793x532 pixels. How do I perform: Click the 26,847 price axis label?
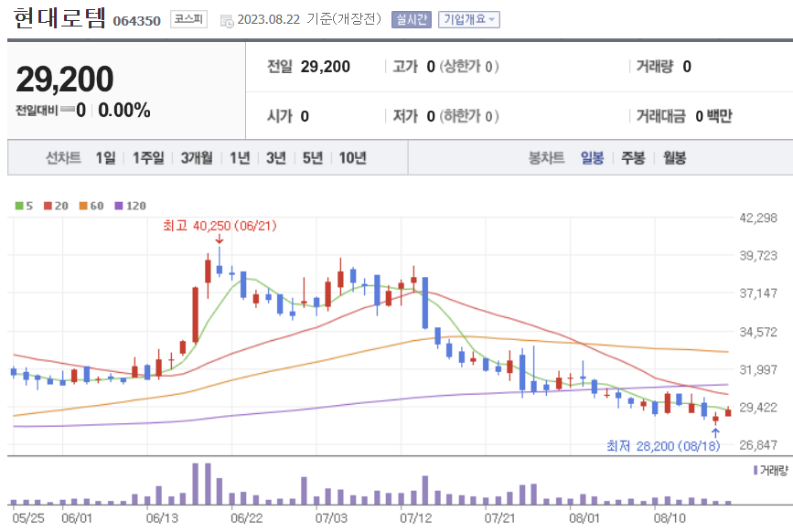pyautogui.click(x=758, y=445)
